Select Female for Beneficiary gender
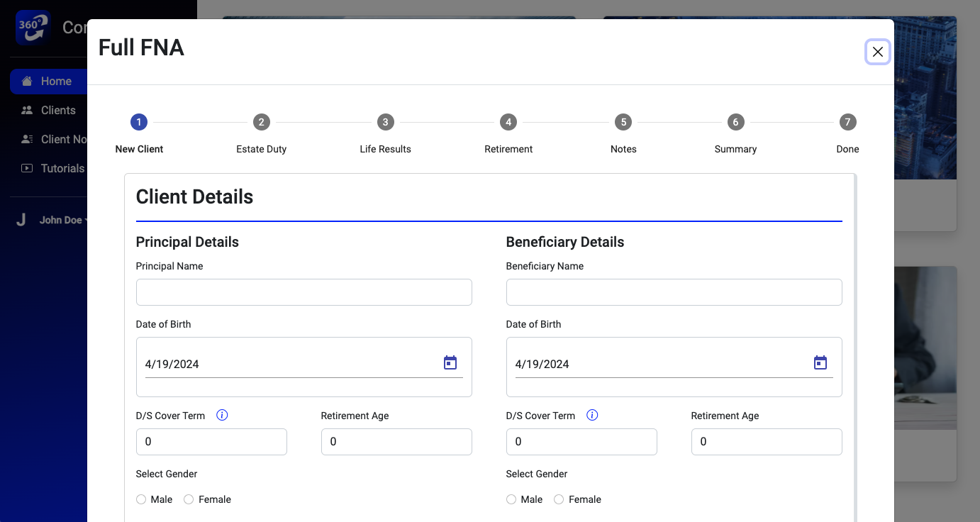The image size is (980, 522). tap(559, 499)
